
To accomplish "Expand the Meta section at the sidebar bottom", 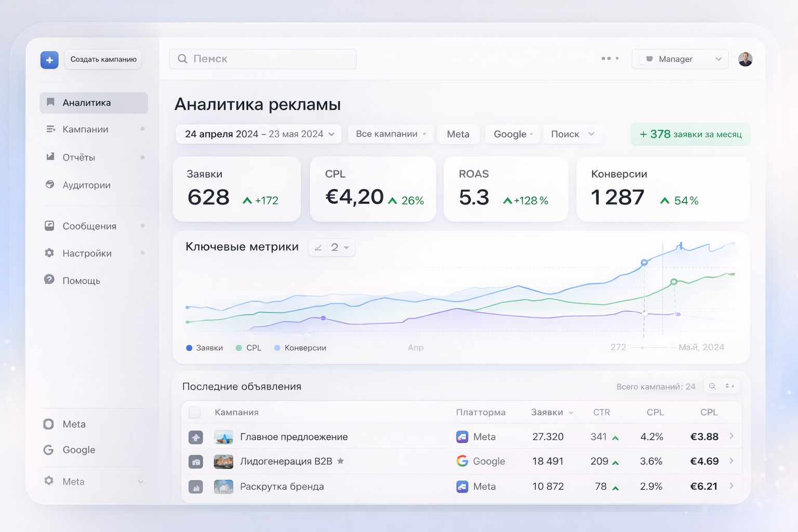I will coord(93,482).
